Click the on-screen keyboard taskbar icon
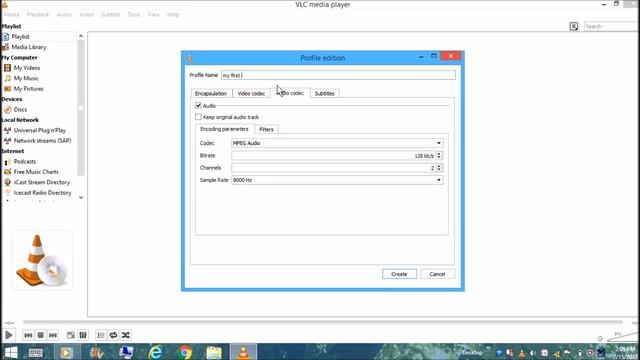Viewport: 640px width, 360px height. pos(36,352)
